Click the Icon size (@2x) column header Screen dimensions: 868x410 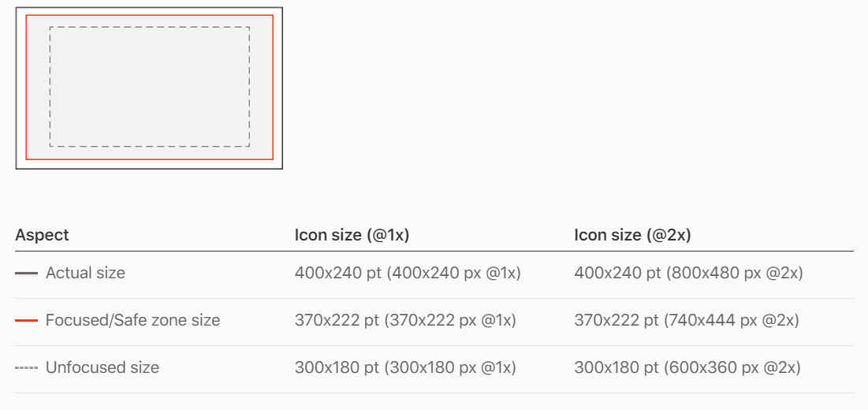coord(632,235)
